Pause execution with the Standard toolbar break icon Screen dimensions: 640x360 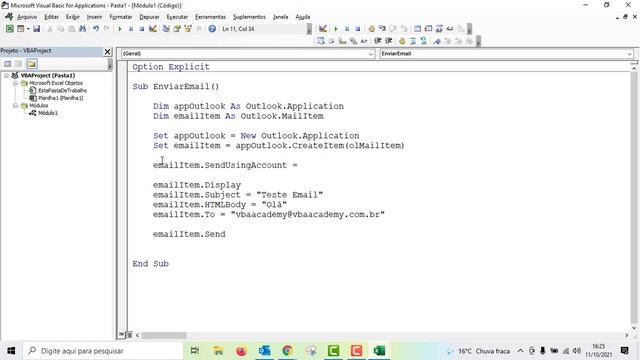pos(131,29)
